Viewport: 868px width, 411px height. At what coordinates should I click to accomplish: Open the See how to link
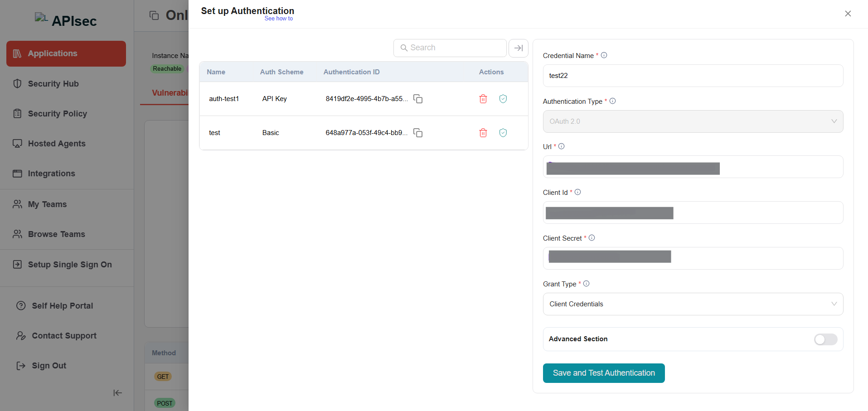click(278, 19)
